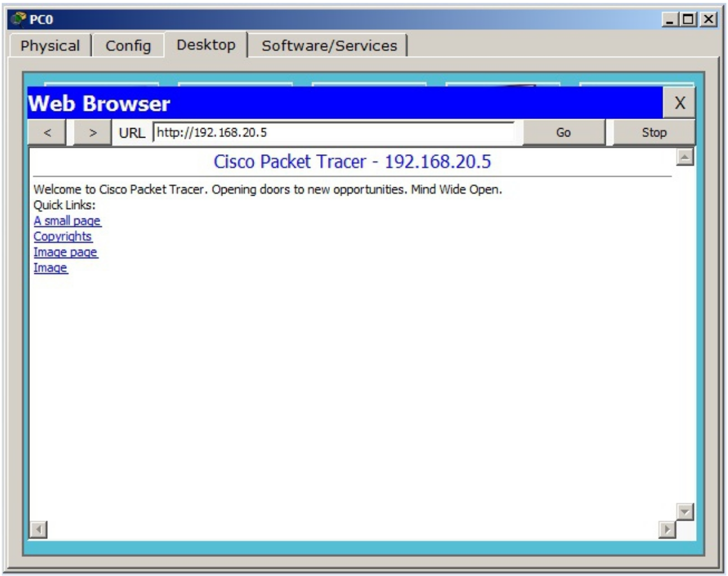728x576 pixels.
Task: Go to the Software/Services tab
Action: tap(329, 46)
